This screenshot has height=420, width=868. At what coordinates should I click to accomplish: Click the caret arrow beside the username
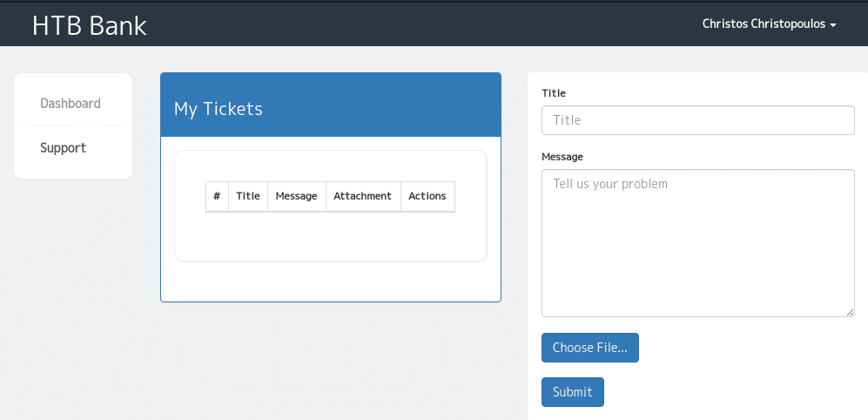click(833, 25)
